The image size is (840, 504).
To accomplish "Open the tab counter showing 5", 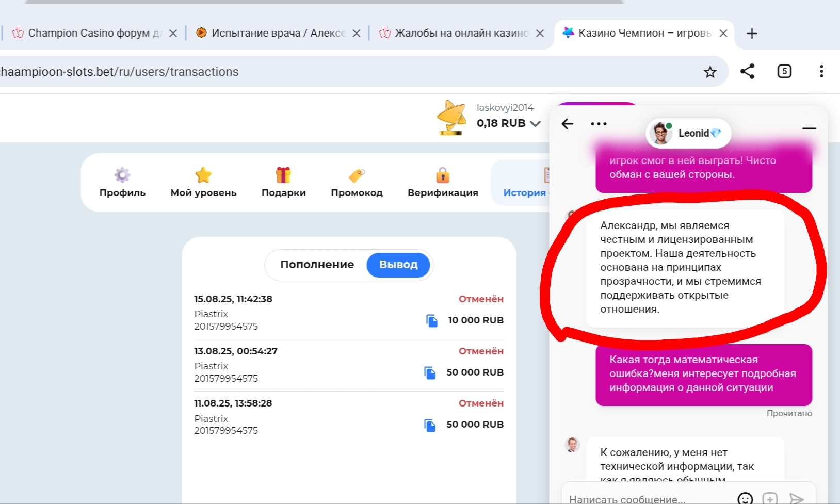I will [784, 71].
